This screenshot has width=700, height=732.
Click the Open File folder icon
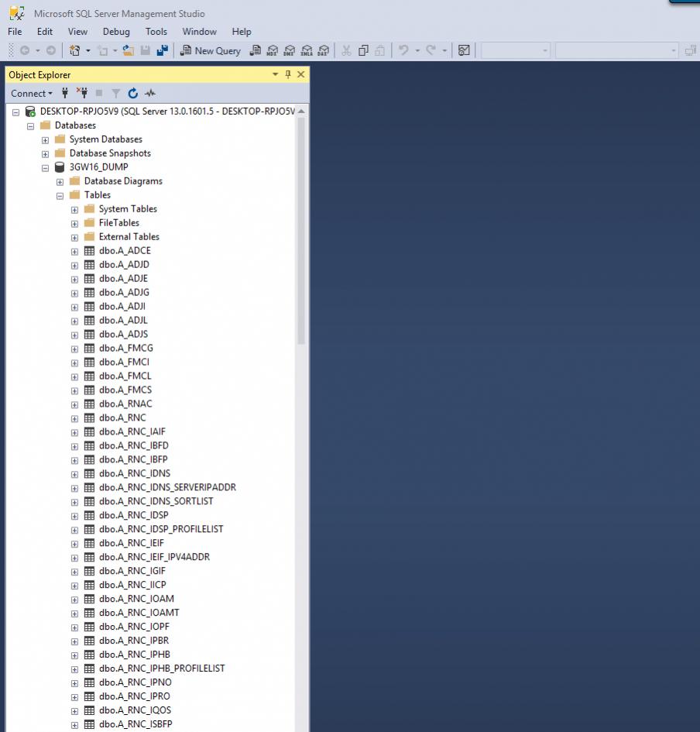pyautogui.click(x=129, y=50)
